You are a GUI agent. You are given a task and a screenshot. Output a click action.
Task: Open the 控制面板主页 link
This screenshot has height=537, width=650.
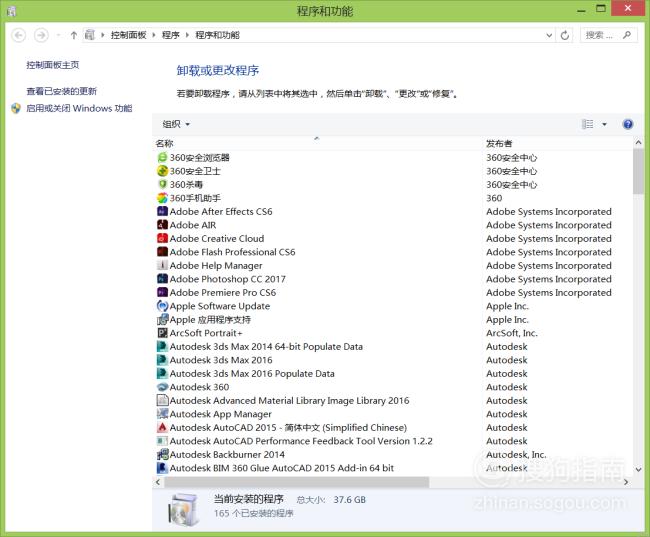click(52, 65)
